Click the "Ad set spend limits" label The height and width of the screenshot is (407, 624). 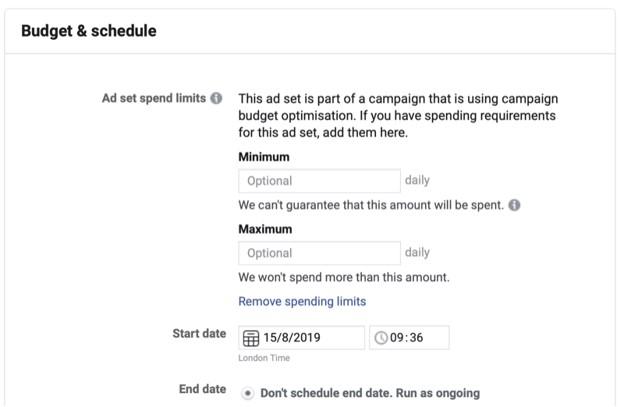click(154, 99)
